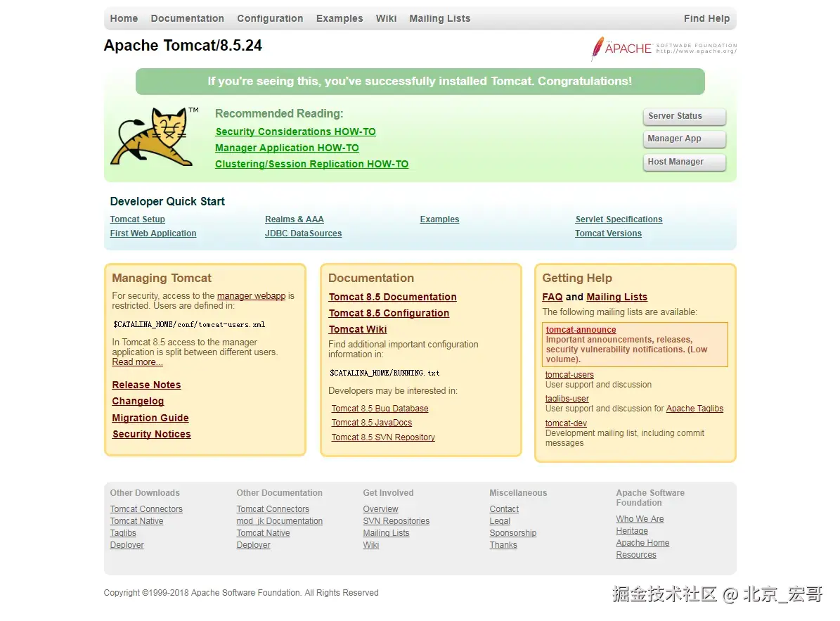Open Mailing Lists under Get Involved
The height and width of the screenshot is (621, 840).
[x=386, y=533]
